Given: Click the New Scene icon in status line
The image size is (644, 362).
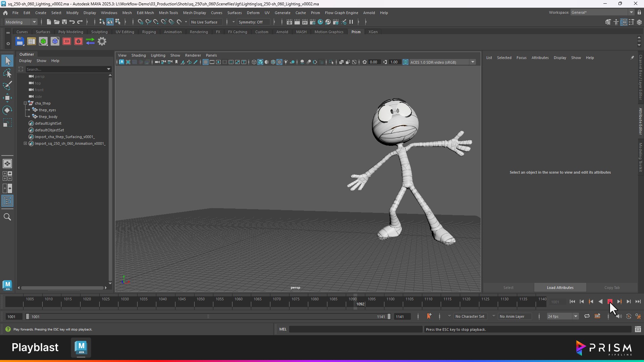Looking at the screenshot, I should click(49, 22).
